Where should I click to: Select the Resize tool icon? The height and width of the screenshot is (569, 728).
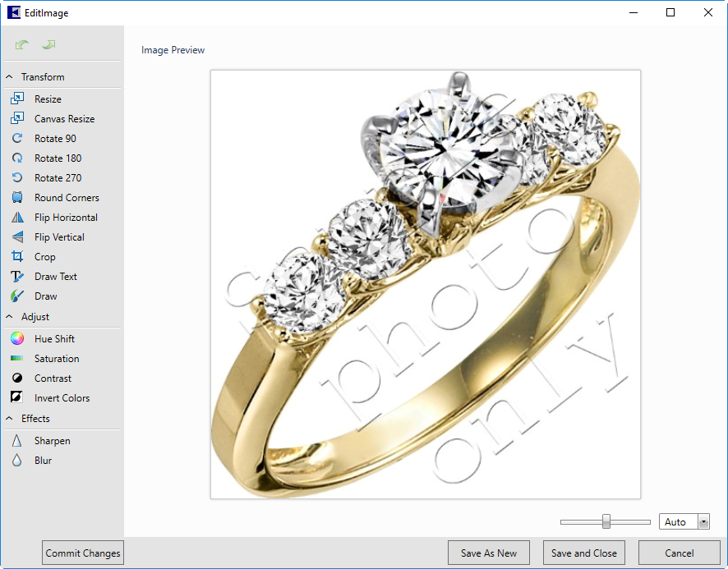[x=17, y=99]
